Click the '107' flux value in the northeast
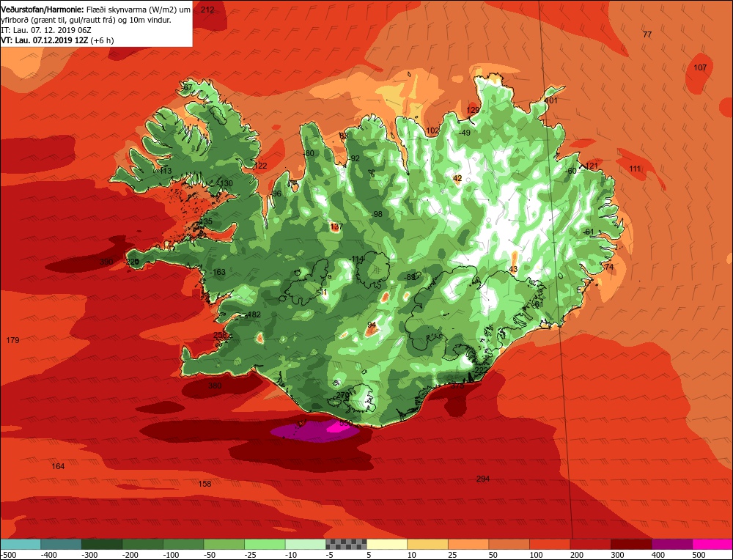Image resolution: width=733 pixels, height=560 pixels. pyautogui.click(x=700, y=67)
